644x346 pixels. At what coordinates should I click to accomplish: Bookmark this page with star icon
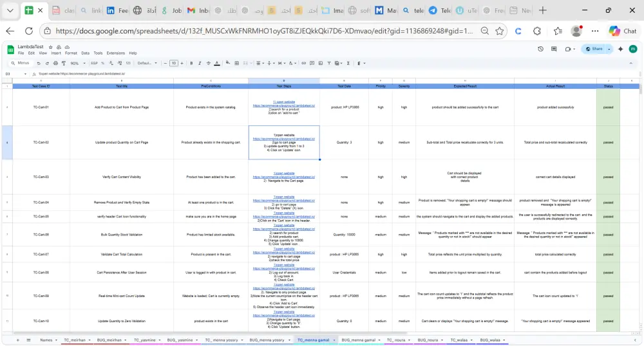click(500, 31)
